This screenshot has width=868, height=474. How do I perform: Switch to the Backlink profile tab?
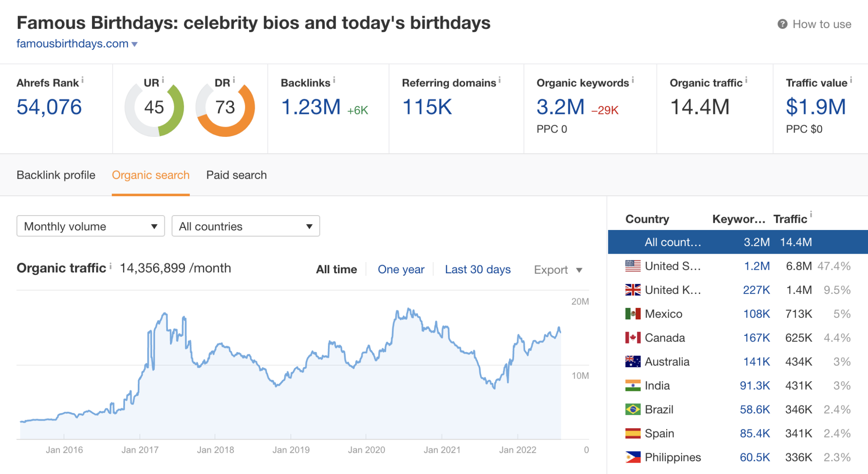[56, 175]
